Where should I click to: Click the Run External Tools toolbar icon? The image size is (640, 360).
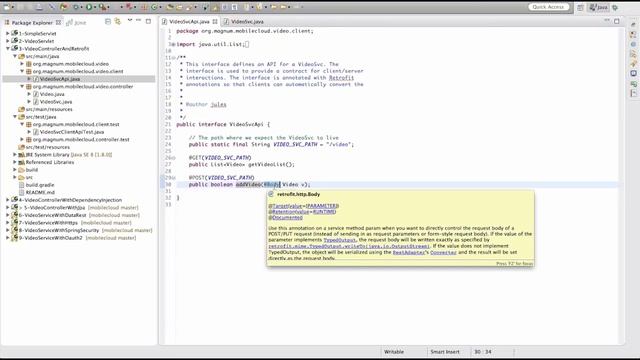102,7
